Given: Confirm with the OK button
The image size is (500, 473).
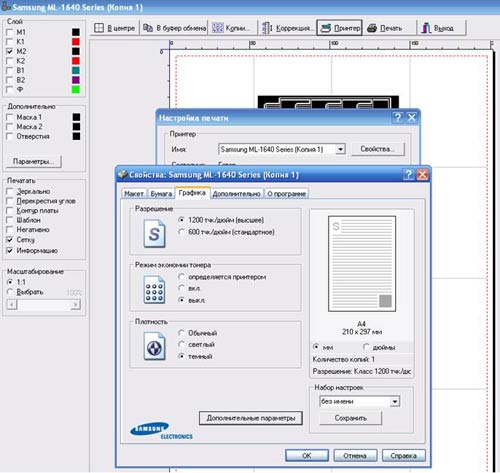Looking at the screenshot, I should [x=307, y=455].
